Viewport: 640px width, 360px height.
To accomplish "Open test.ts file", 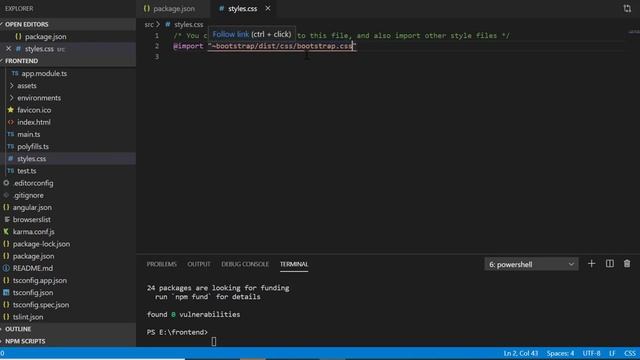I will [27, 171].
